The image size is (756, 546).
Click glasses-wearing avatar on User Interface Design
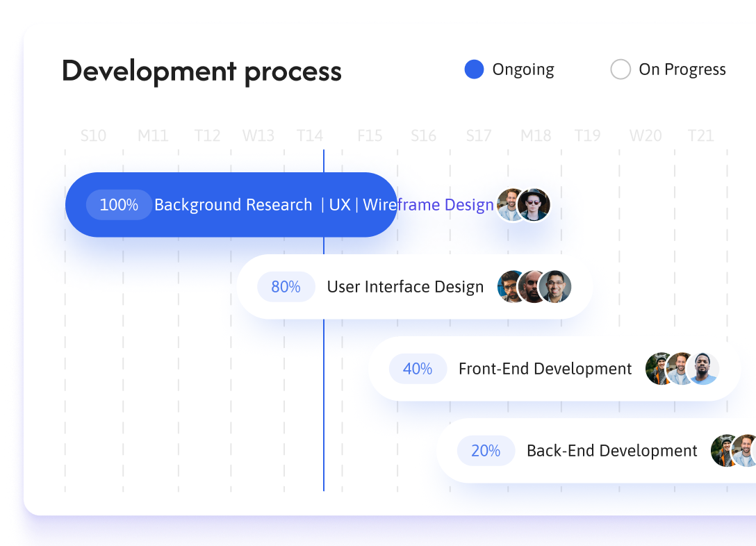pos(556,287)
